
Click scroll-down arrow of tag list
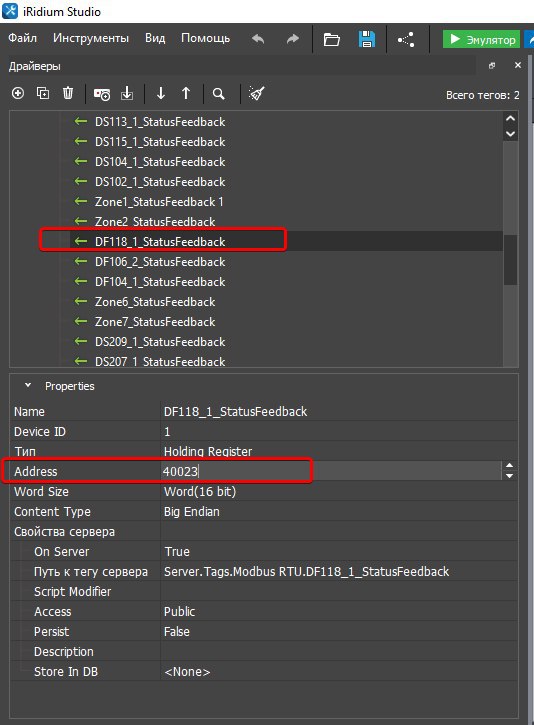click(510, 134)
